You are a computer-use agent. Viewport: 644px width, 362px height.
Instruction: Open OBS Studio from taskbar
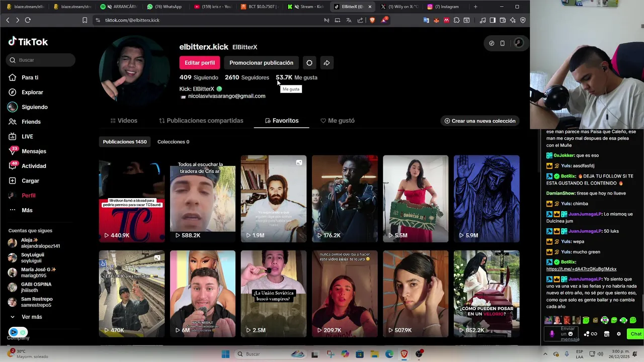tap(419, 354)
